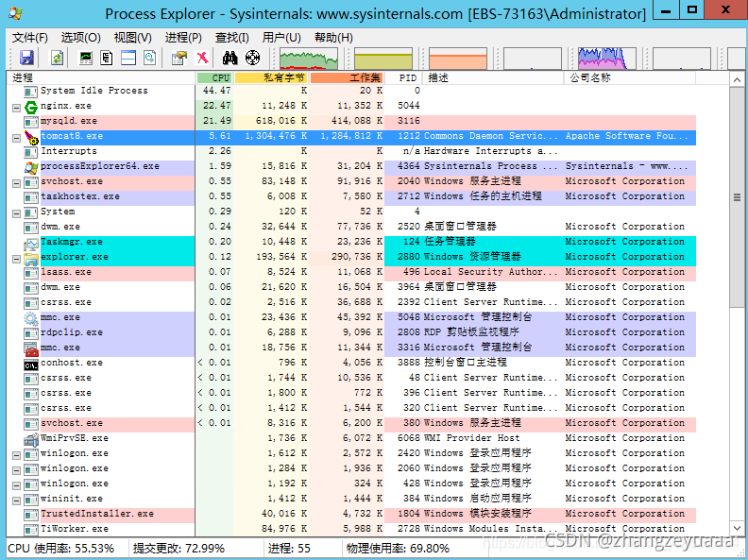Sort by the PID column header
Viewport: 748px width, 560px height.
click(x=404, y=77)
